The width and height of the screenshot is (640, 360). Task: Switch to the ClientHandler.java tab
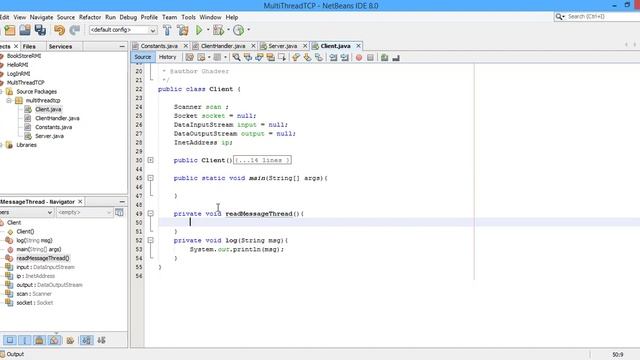pos(223,46)
